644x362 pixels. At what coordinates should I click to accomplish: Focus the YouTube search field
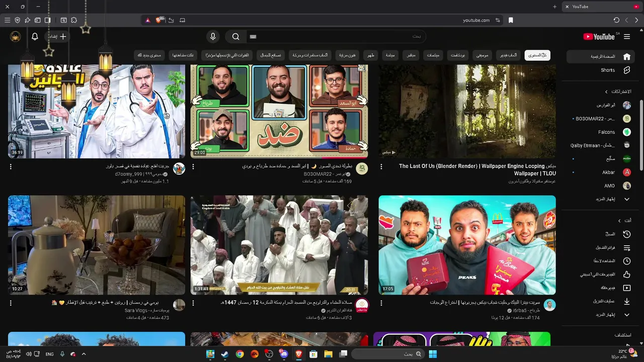[x=336, y=37]
